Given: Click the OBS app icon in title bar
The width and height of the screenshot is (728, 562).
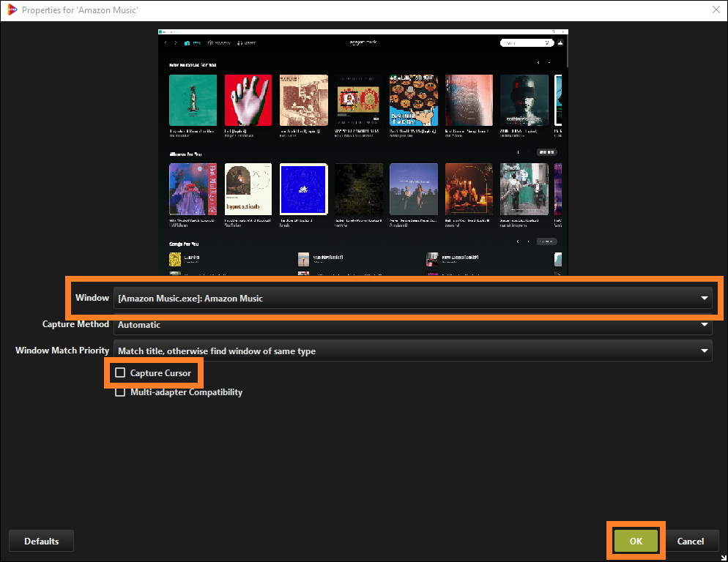Looking at the screenshot, I should click(12, 10).
